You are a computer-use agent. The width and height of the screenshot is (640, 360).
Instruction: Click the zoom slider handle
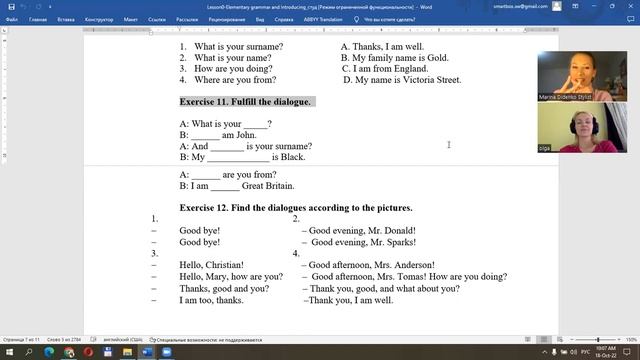point(598,340)
